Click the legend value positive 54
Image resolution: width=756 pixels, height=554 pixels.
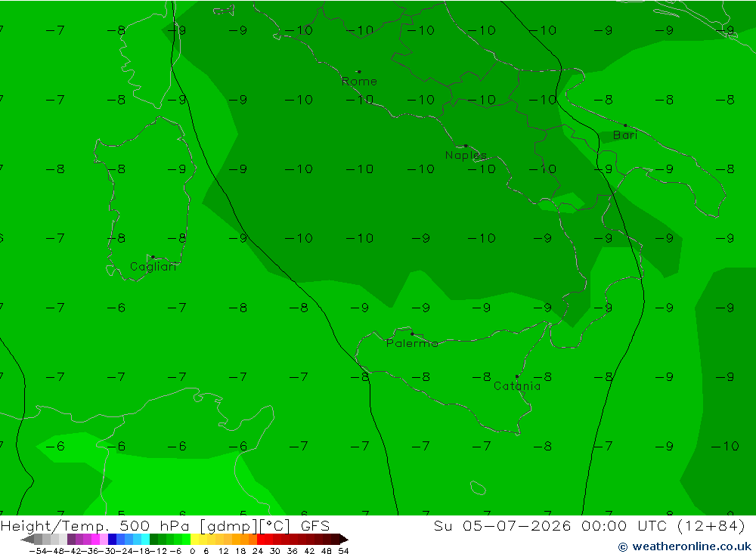[x=343, y=551]
